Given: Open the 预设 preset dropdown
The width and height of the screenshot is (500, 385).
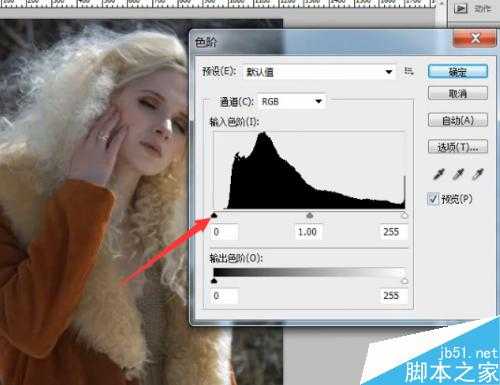Looking at the screenshot, I should [x=319, y=72].
